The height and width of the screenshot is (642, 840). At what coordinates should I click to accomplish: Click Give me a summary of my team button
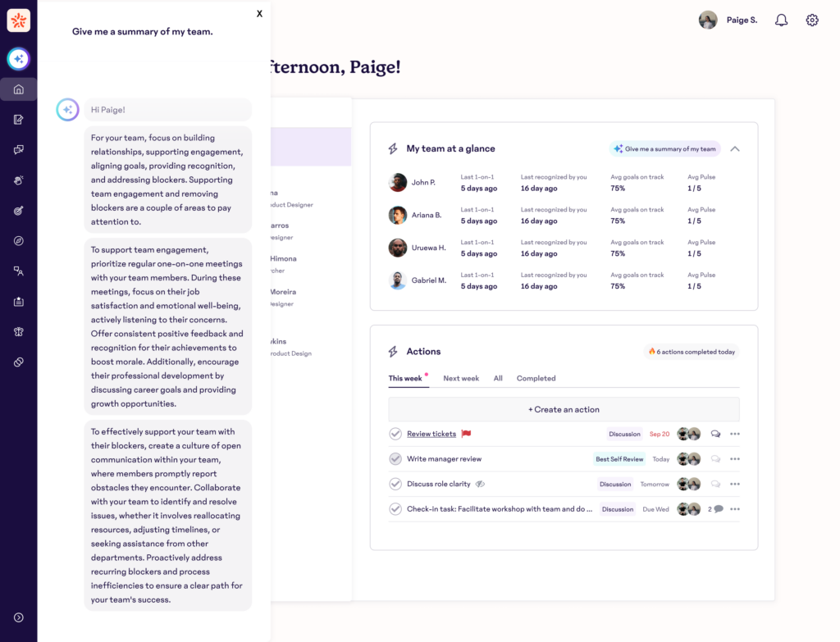point(664,149)
